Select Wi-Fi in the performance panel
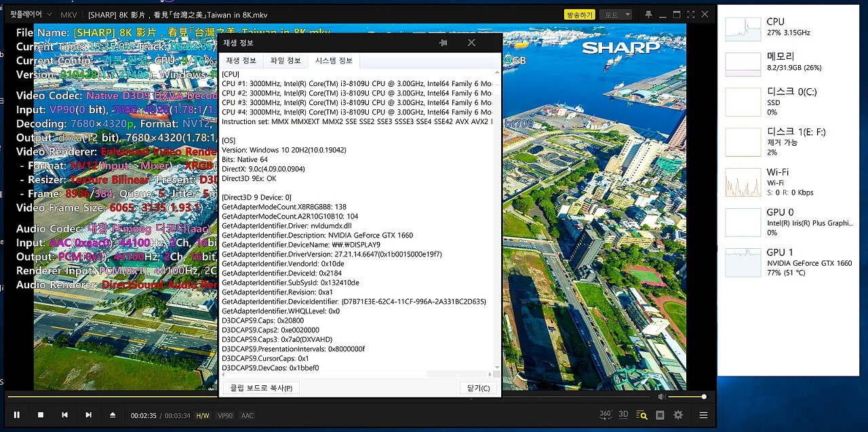 788,182
